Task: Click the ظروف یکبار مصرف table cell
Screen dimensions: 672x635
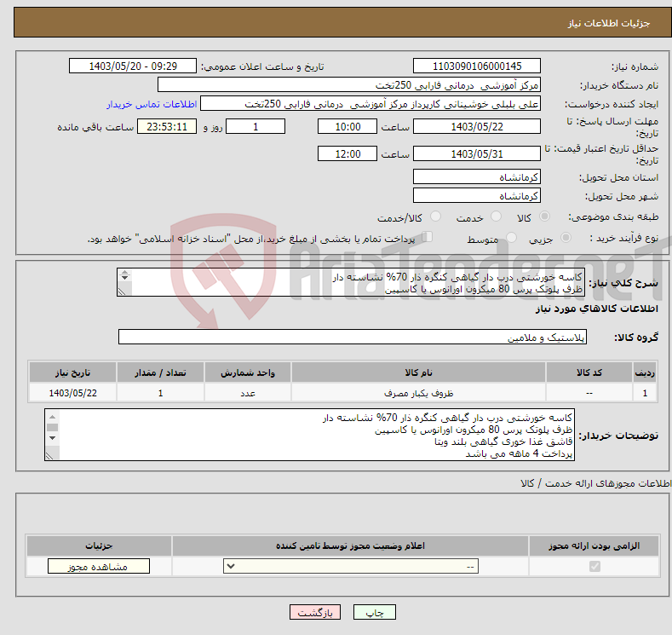Action: [418, 393]
